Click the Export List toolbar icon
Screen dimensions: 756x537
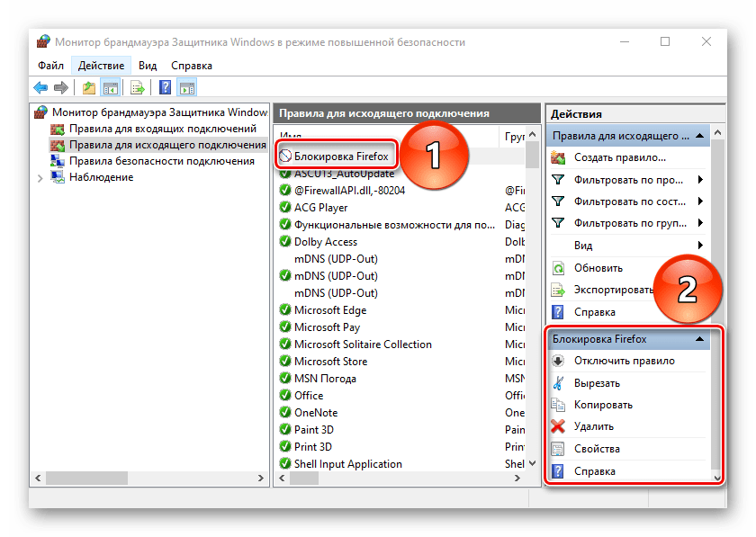tap(138, 87)
